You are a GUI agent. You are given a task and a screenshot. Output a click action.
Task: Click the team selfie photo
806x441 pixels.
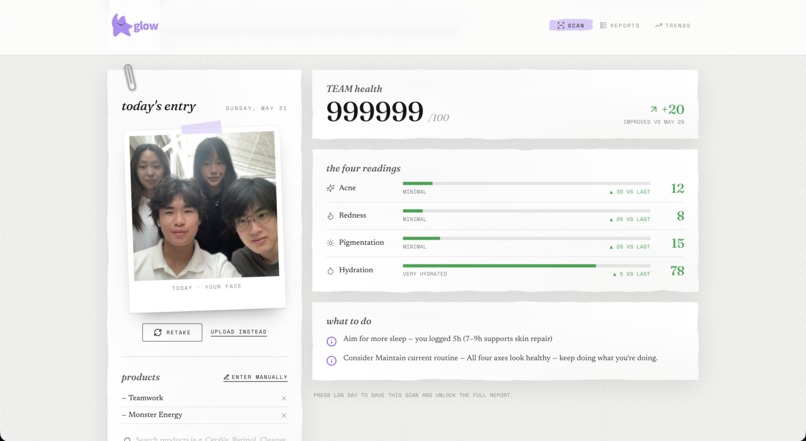pos(204,207)
